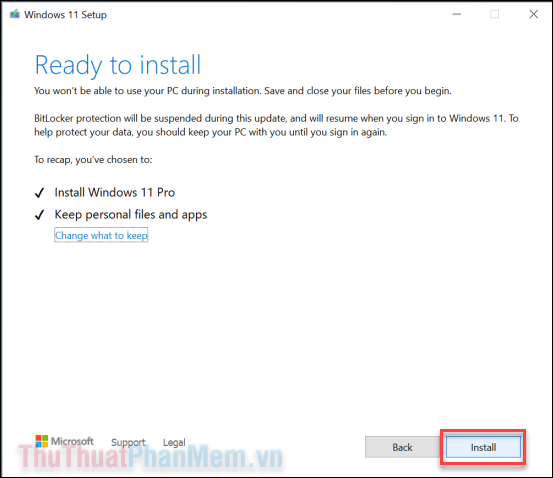Screen dimensions: 553x478
Task: Open the Legal link
Action: pyautogui.click(x=174, y=442)
